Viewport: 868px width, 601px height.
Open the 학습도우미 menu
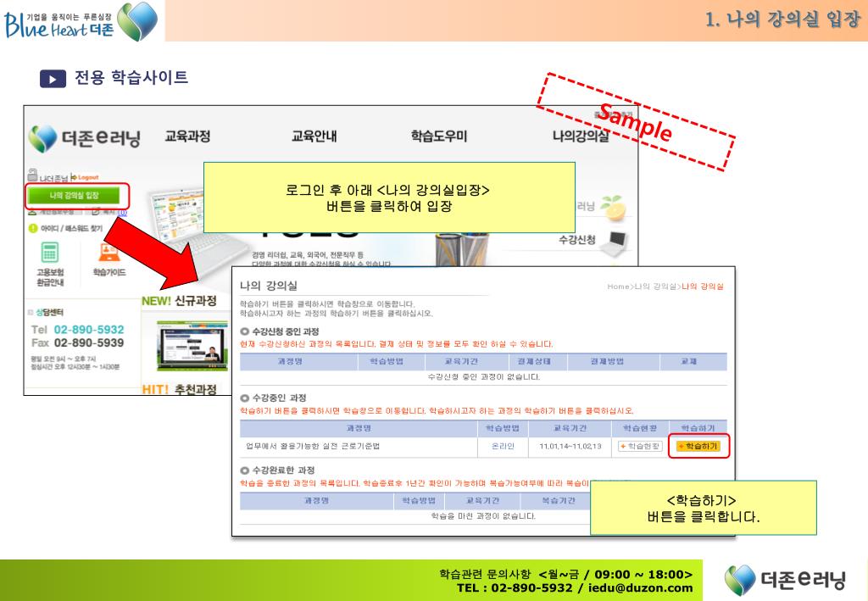pyautogui.click(x=439, y=136)
